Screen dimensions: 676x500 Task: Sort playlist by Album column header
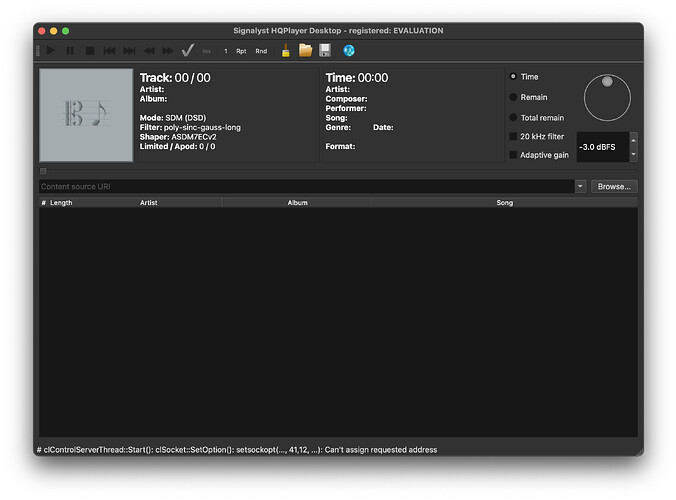point(297,203)
